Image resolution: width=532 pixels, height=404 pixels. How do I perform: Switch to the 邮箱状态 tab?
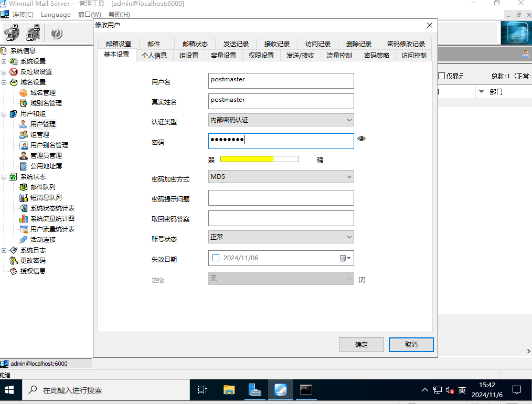tap(195, 44)
